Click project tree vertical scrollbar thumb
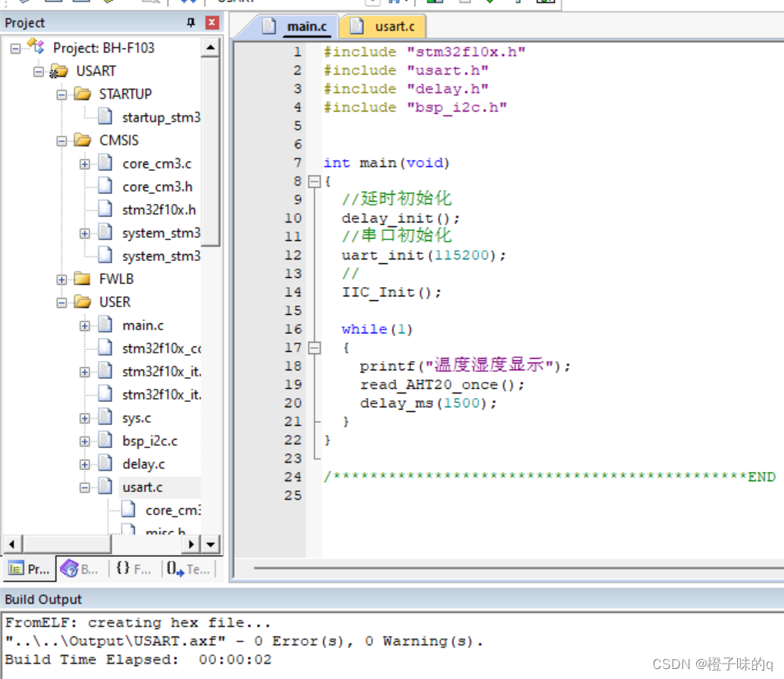This screenshot has height=679, width=784. click(x=211, y=152)
